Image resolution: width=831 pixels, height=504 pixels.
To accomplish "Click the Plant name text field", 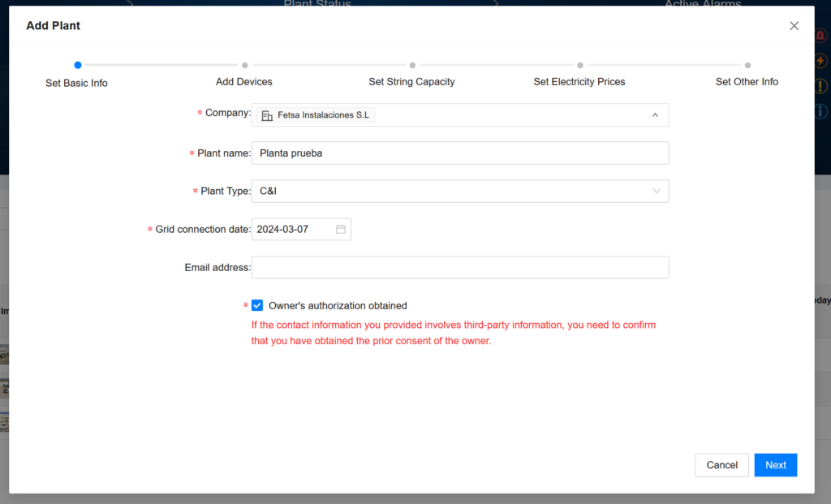I will pos(460,153).
